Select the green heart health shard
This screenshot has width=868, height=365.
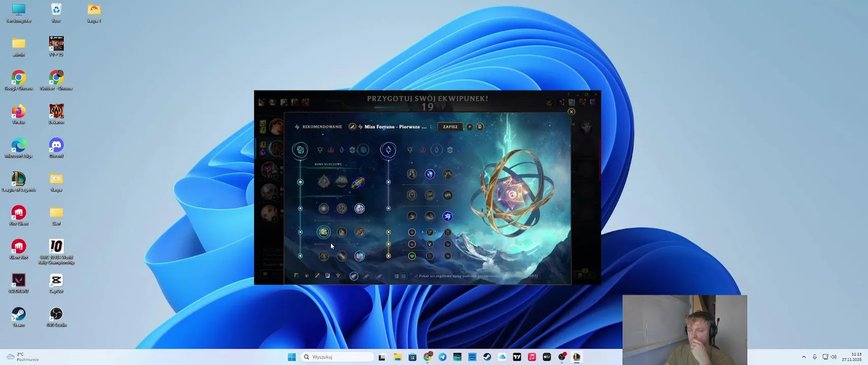tap(412, 256)
